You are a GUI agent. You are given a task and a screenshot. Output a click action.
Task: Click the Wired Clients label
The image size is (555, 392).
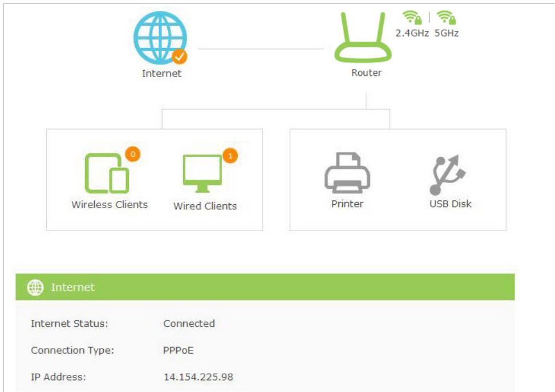tap(205, 206)
